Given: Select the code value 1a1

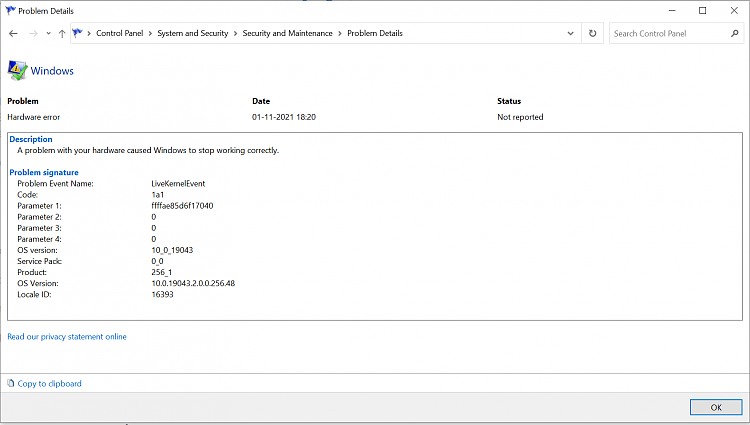Looking at the screenshot, I should pos(157,195).
